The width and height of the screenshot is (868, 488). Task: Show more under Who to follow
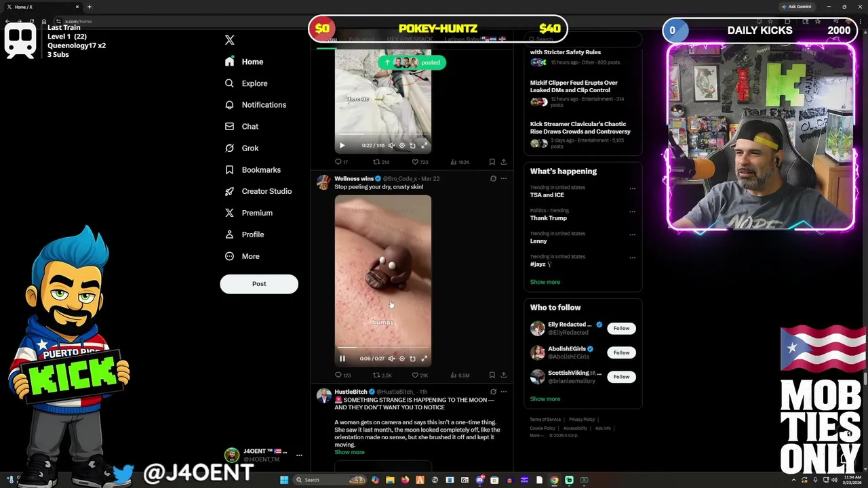point(545,399)
